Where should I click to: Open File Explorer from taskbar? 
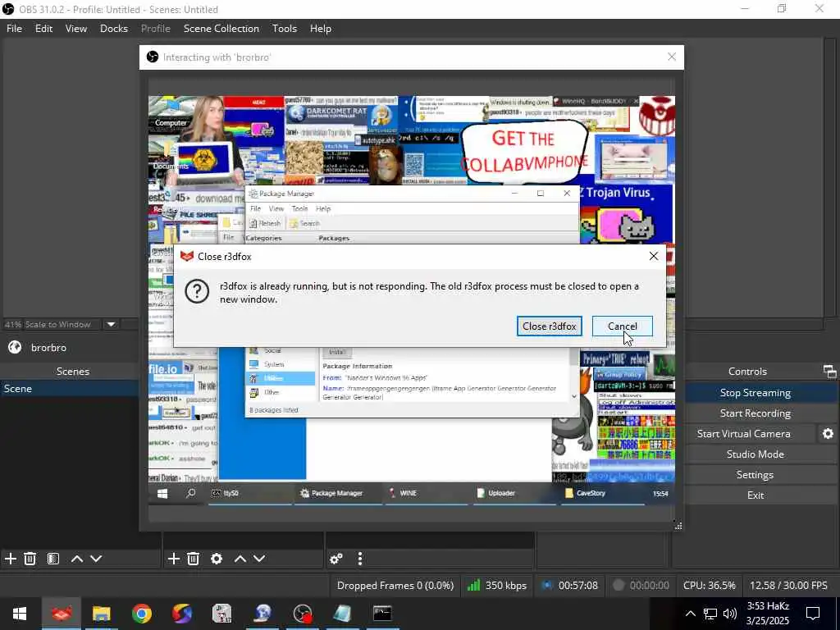coord(101,614)
